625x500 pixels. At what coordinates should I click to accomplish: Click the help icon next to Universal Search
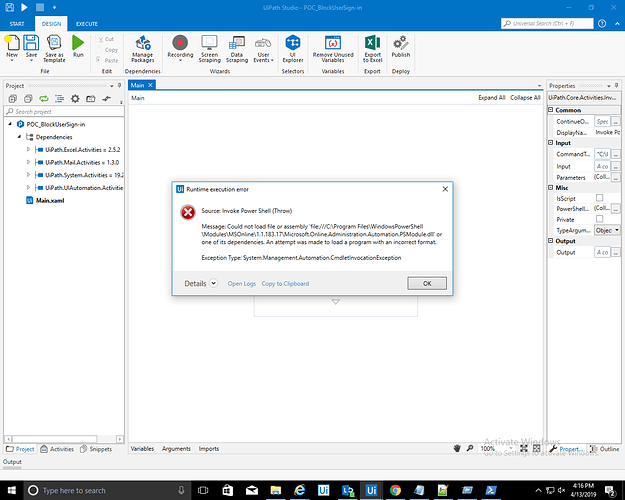602,24
